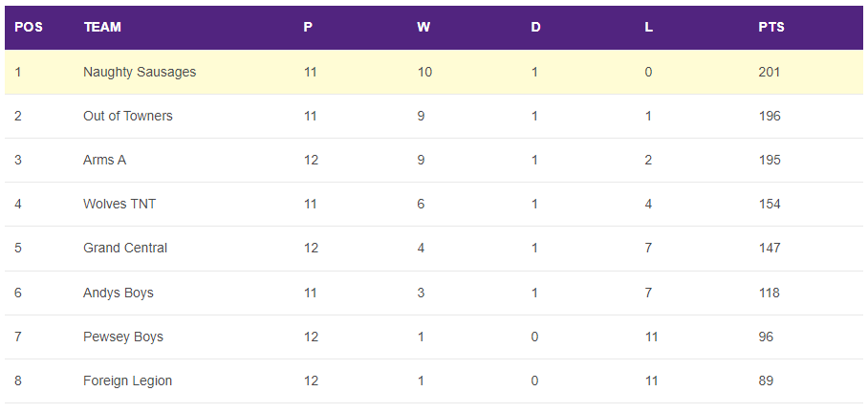Click the D column header

[535, 27]
